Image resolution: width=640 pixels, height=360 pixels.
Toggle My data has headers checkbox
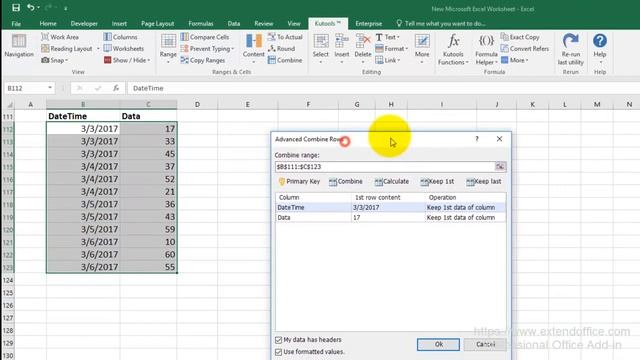pyautogui.click(x=278, y=340)
